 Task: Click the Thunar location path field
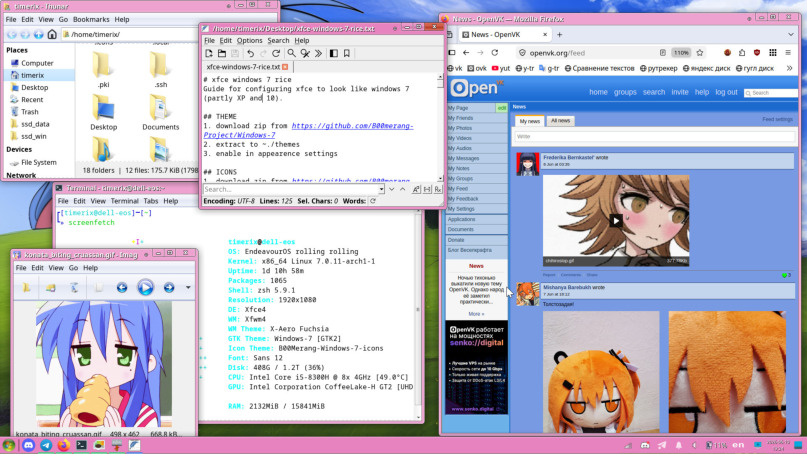[x=131, y=34]
